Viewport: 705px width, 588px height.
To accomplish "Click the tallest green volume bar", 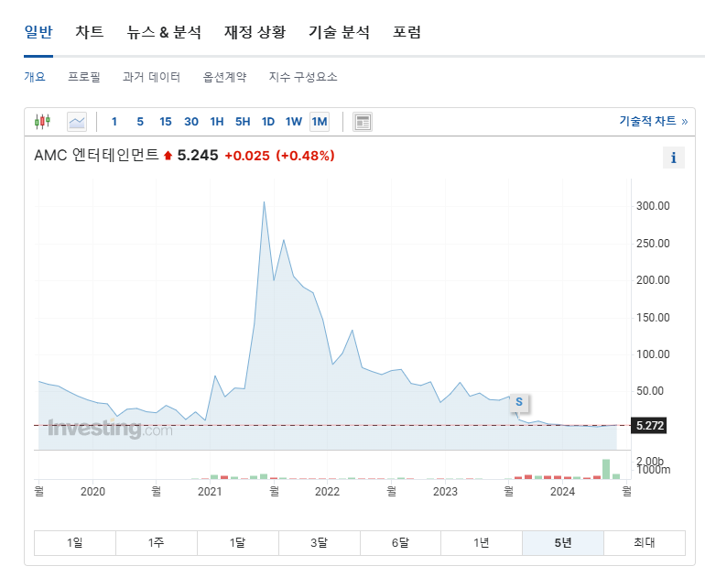I will coord(606,469).
